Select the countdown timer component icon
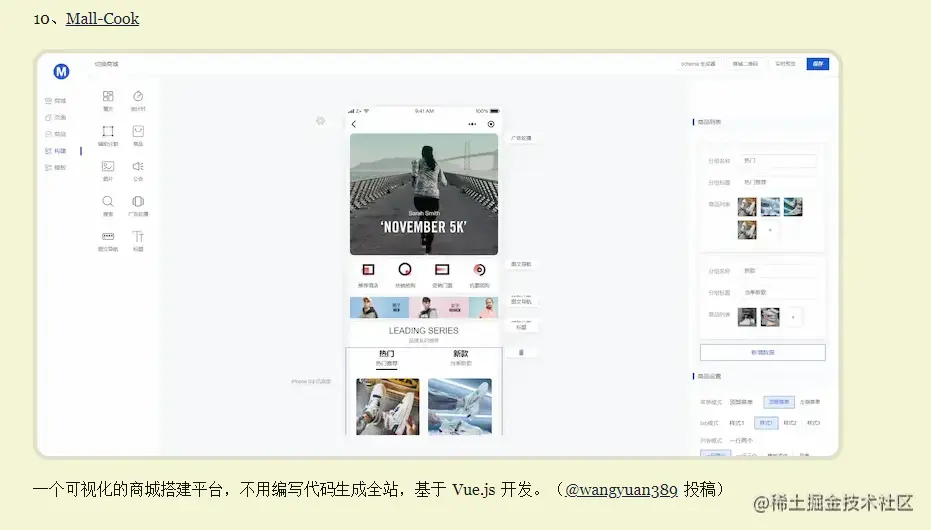This screenshot has width=931, height=530. pos(138,96)
